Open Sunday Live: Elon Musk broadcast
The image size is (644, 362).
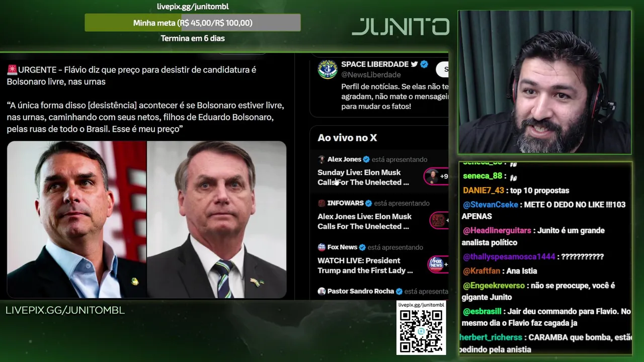(x=363, y=177)
